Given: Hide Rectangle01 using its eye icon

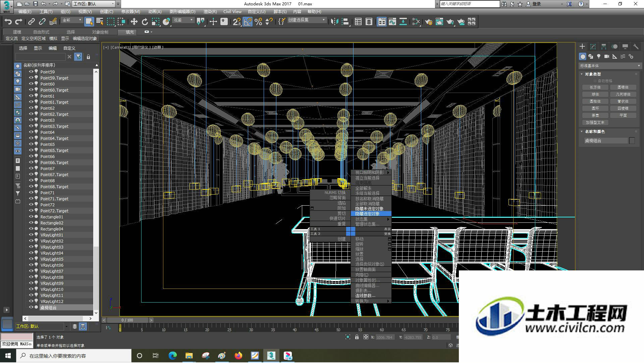Looking at the screenshot, I should point(31,217).
